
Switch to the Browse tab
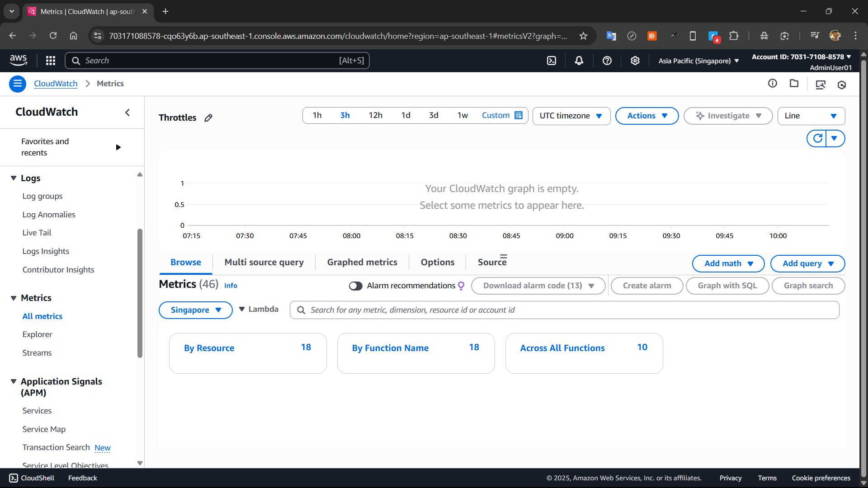[x=185, y=262]
